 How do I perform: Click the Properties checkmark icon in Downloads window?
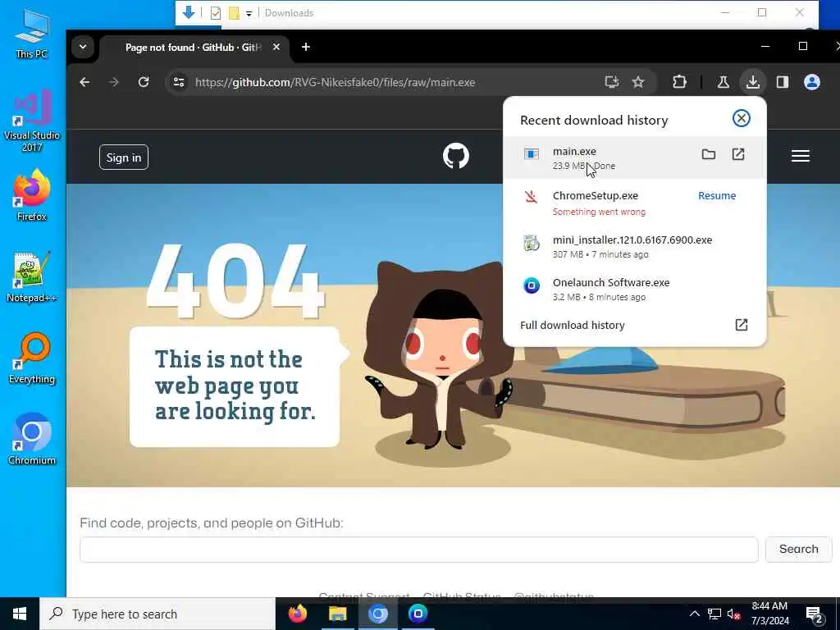pos(216,13)
